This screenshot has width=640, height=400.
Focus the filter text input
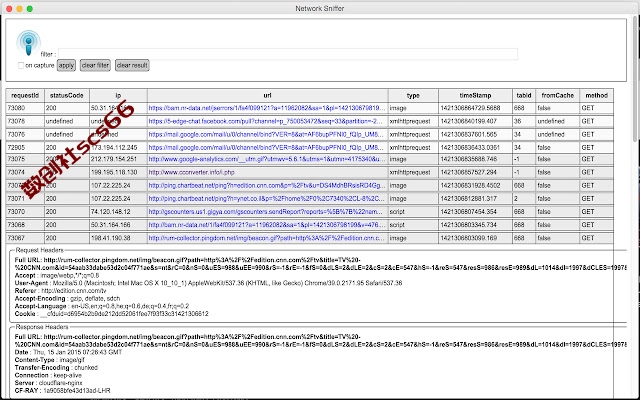pyautogui.click(x=288, y=54)
